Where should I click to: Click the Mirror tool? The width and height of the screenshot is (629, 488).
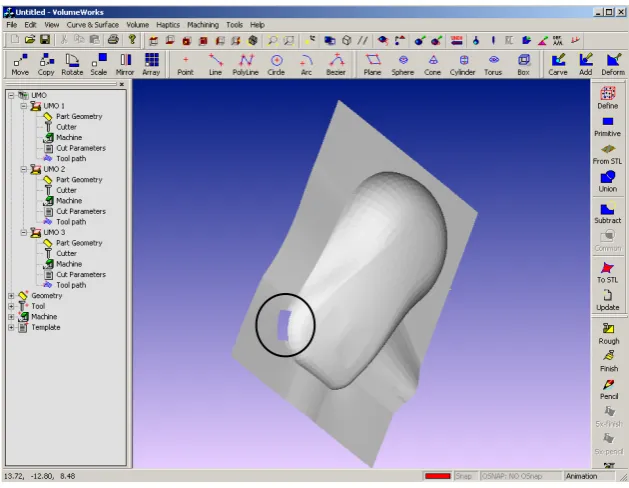tap(125, 65)
